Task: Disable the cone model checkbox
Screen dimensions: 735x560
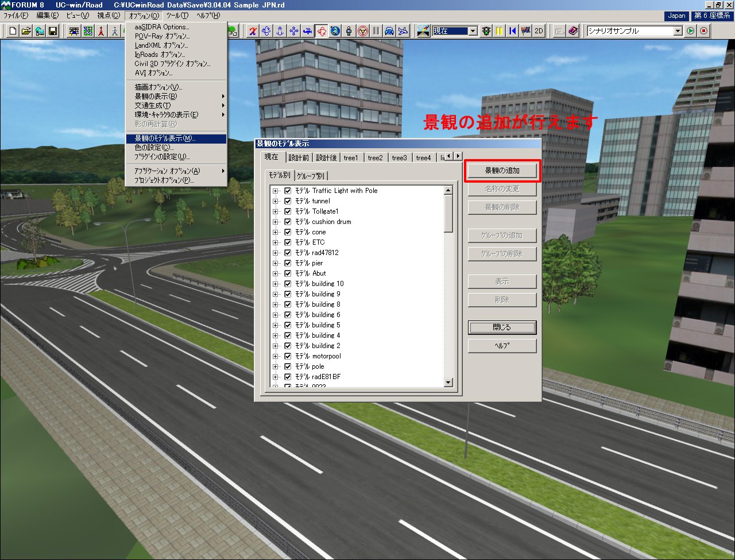Action: click(288, 232)
